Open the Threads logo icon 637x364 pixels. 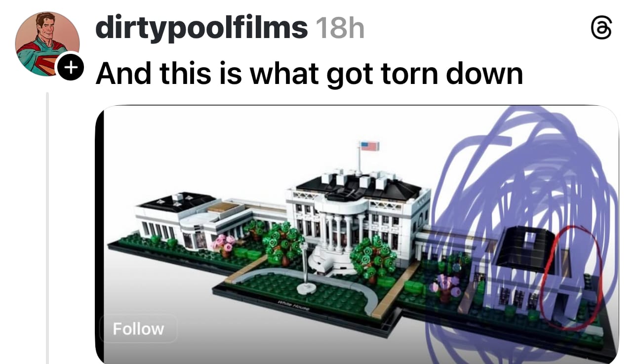(601, 29)
